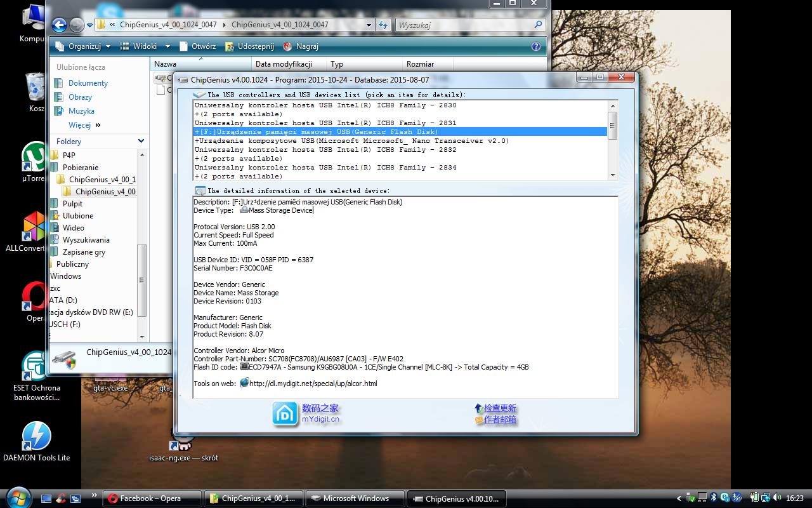Click Nagraj in the Explorer toolbar
The width and height of the screenshot is (812, 508).
coord(301,46)
